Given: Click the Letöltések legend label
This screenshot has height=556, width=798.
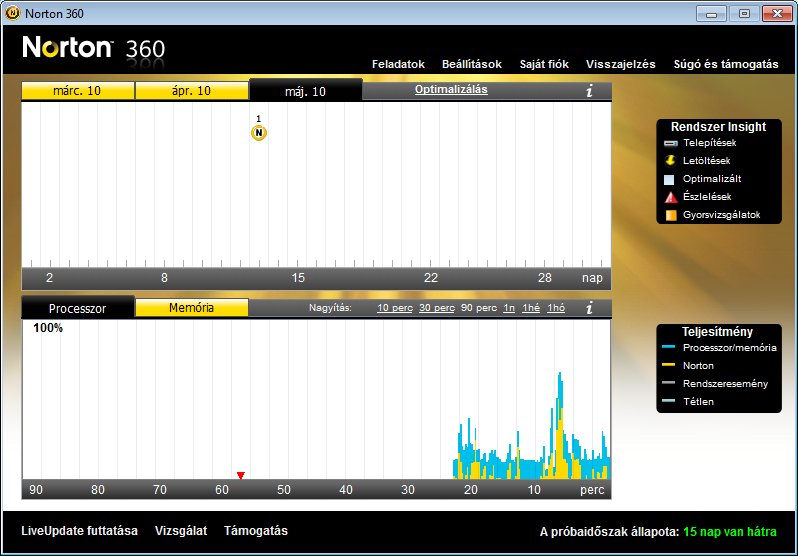Looking at the screenshot, I should [x=706, y=161].
